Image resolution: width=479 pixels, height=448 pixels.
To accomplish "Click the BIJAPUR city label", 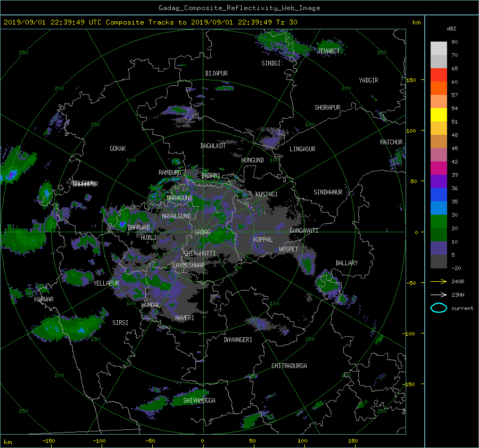I will pos(216,74).
